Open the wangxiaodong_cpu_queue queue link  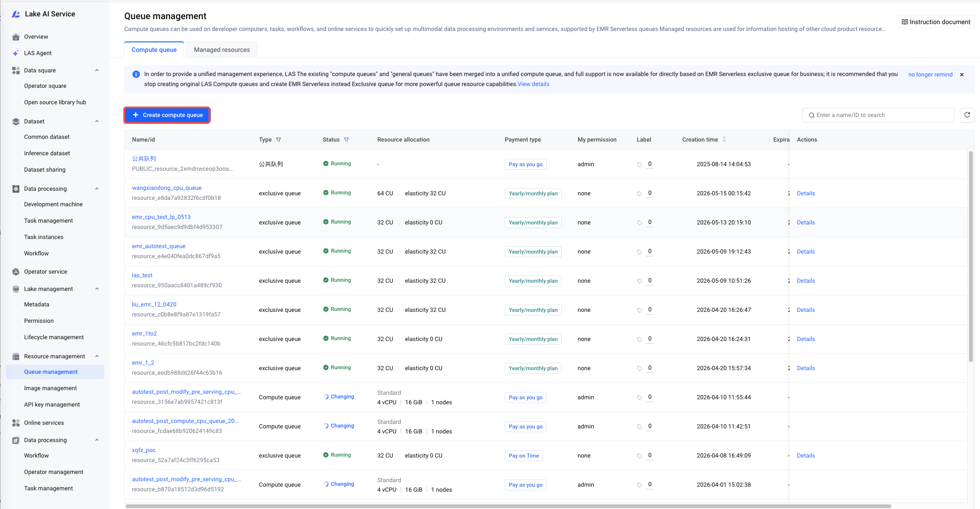167,188
